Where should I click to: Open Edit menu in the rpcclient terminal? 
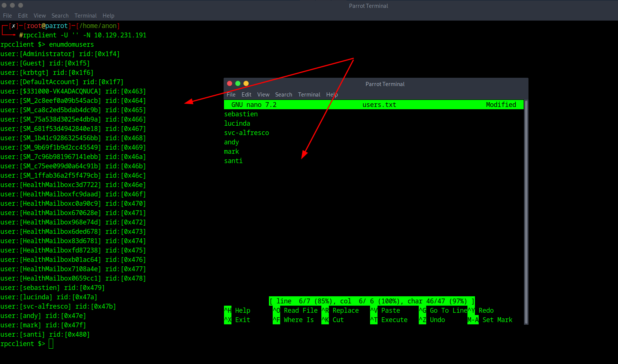click(x=23, y=16)
